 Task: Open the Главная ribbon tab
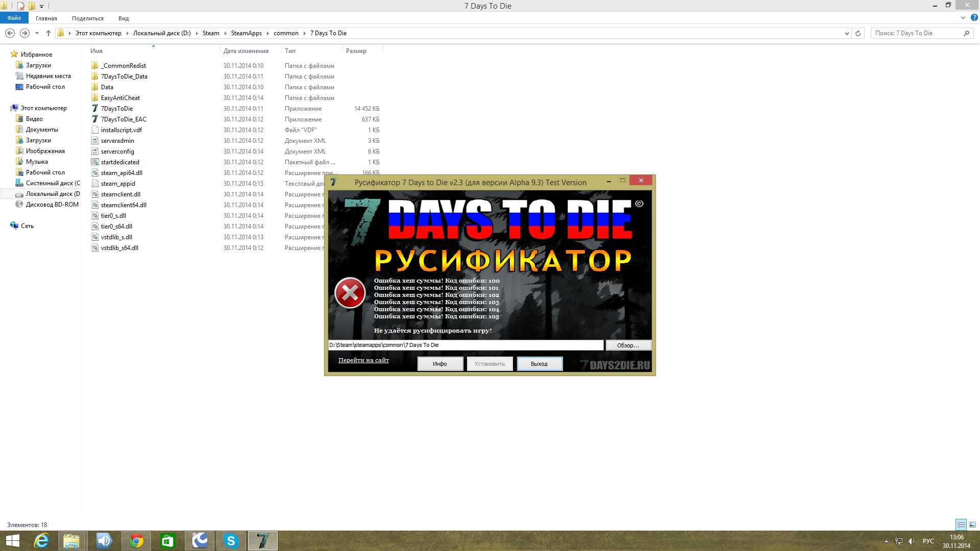[46, 18]
